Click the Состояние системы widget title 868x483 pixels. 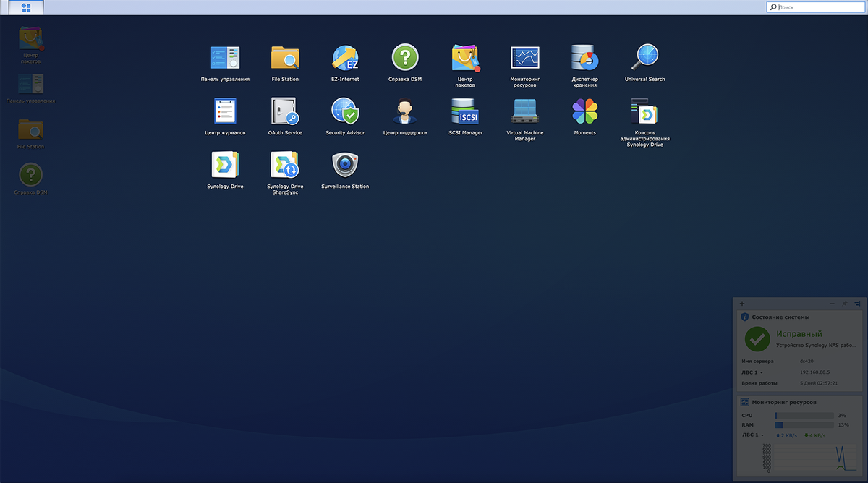pyautogui.click(x=780, y=317)
